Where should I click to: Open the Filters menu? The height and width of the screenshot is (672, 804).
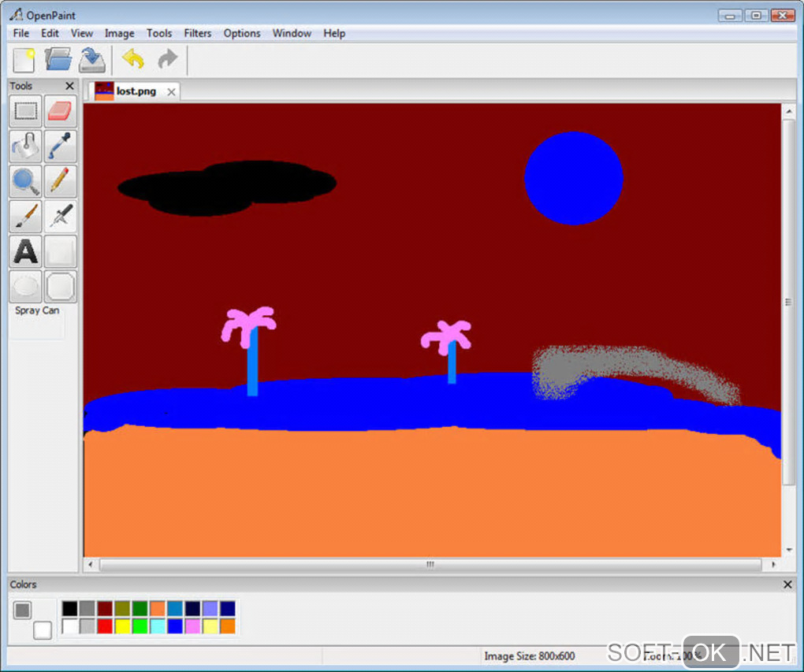197,33
